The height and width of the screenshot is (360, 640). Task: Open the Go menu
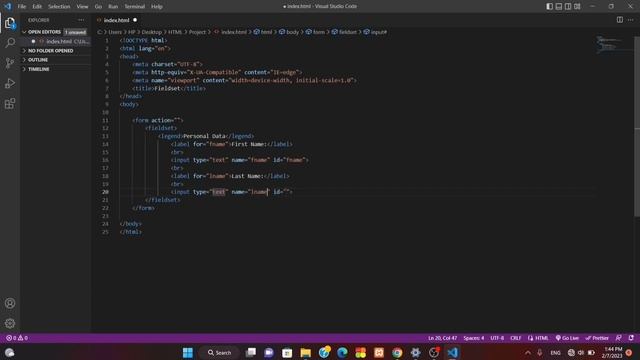(98, 7)
